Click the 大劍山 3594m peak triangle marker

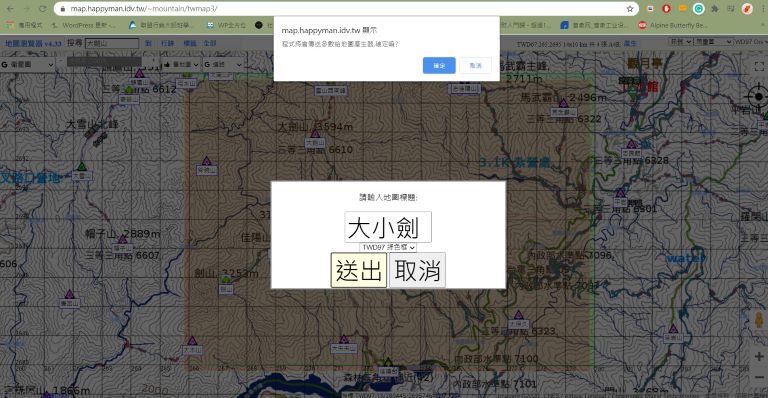[x=315, y=134]
